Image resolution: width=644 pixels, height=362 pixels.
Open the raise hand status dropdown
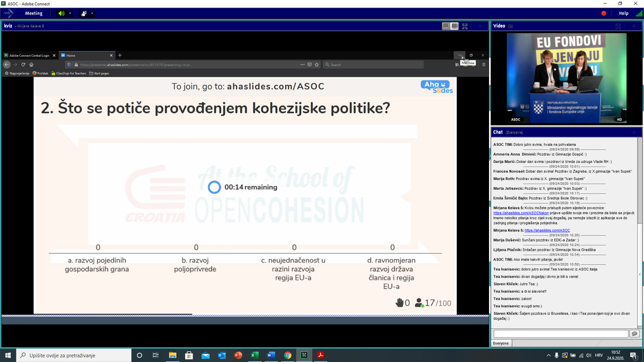tap(92, 14)
